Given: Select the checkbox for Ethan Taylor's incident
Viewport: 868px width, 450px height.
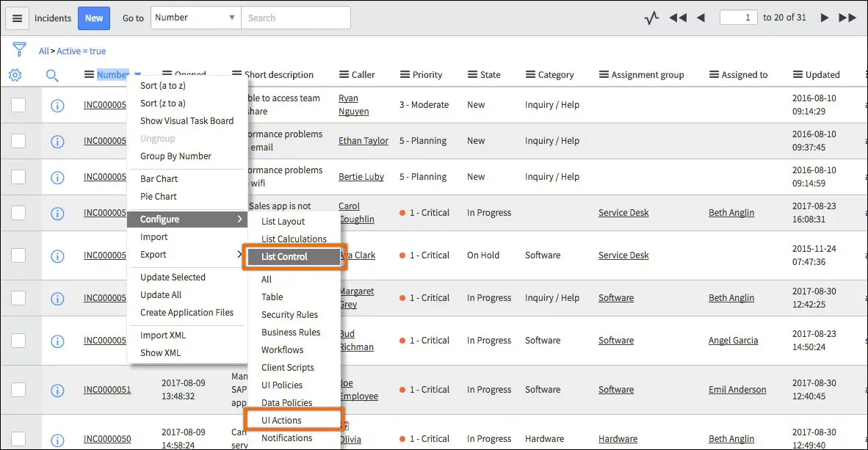Looking at the screenshot, I should (18, 141).
